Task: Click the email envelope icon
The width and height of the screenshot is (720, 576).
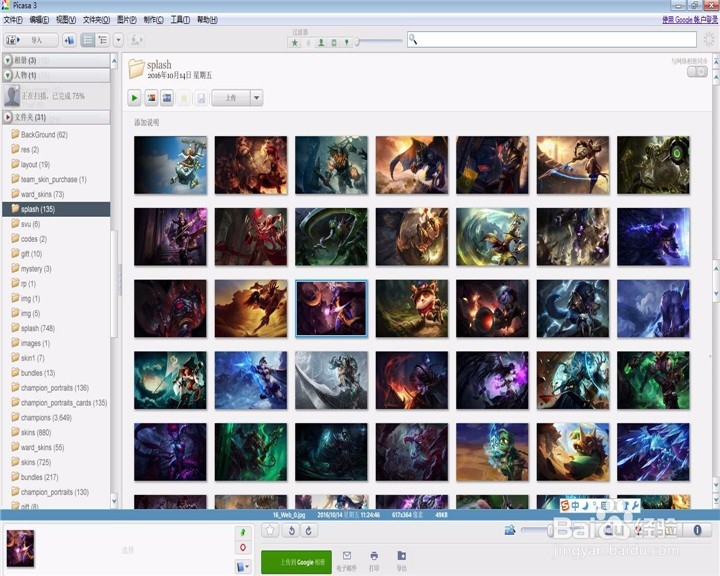Action: pyautogui.click(x=347, y=556)
